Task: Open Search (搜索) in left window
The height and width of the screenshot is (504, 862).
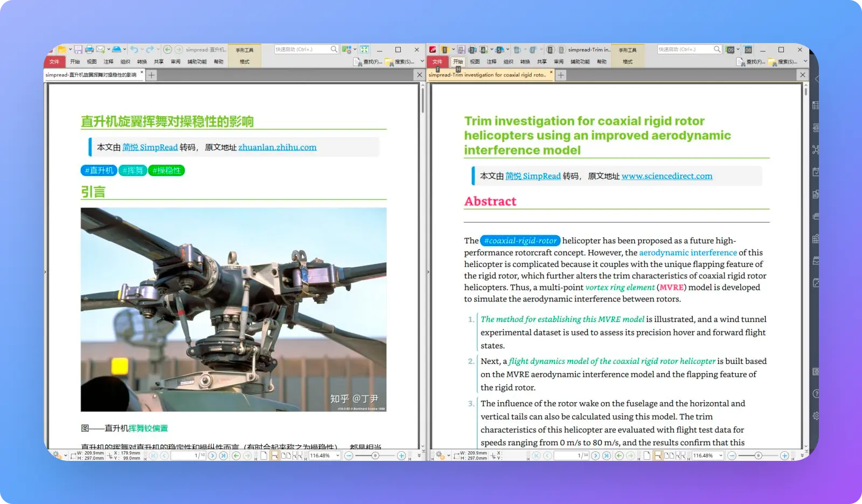Action: (399, 62)
